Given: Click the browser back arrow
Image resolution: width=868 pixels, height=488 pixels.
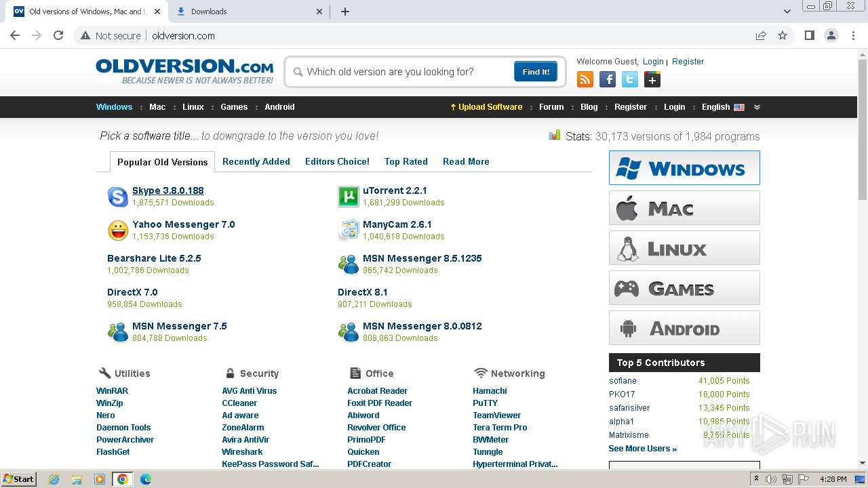Looking at the screenshot, I should pyautogui.click(x=15, y=35).
